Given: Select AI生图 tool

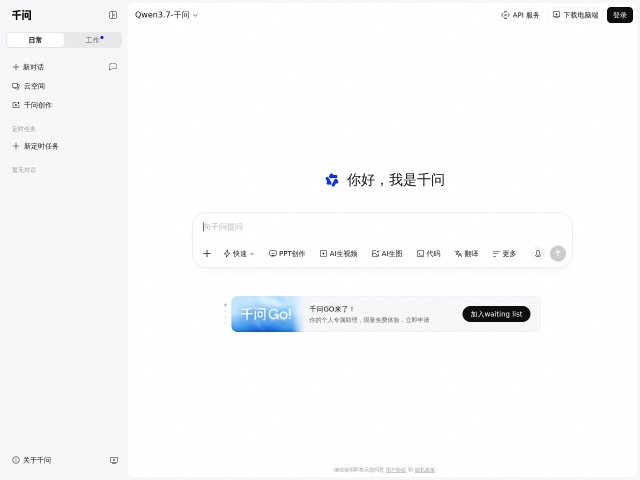Looking at the screenshot, I should click(387, 254).
